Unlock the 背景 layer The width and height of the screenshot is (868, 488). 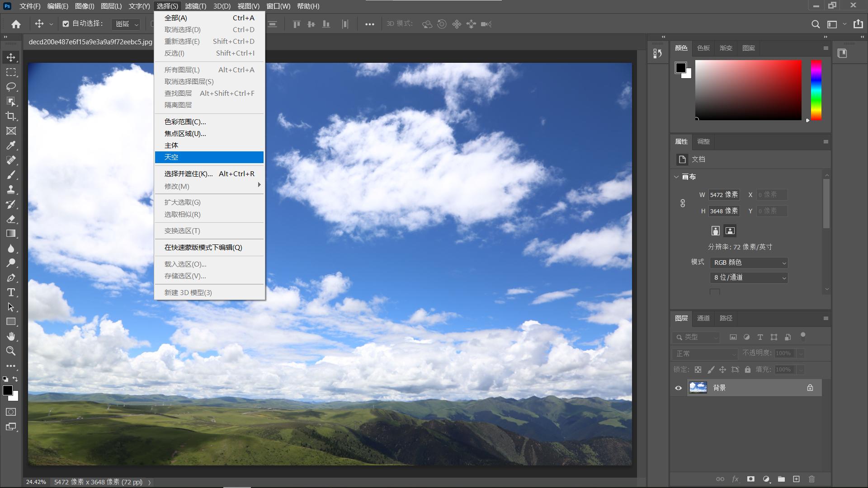pos(810,388)
